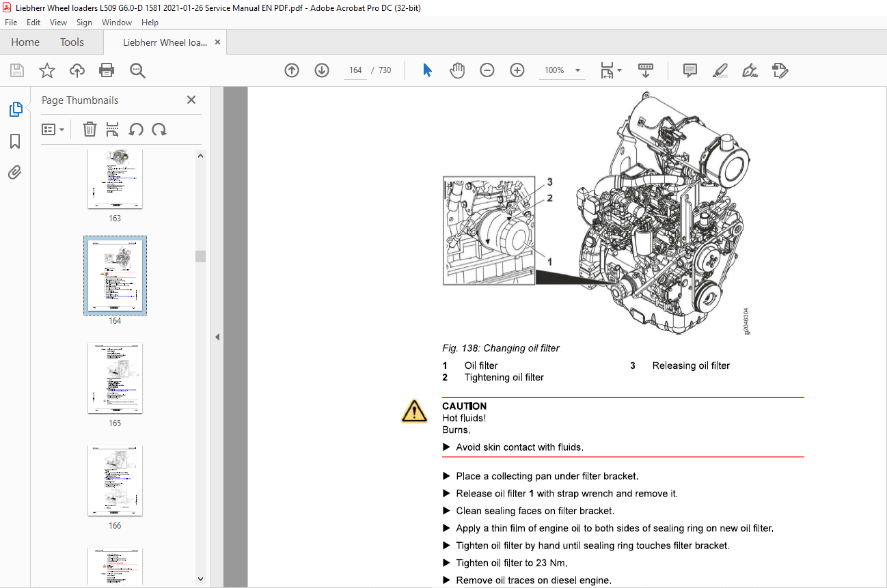The image size is (887, 588).
Task: Select the page 164 thumbnail
Action: point(115,275)
